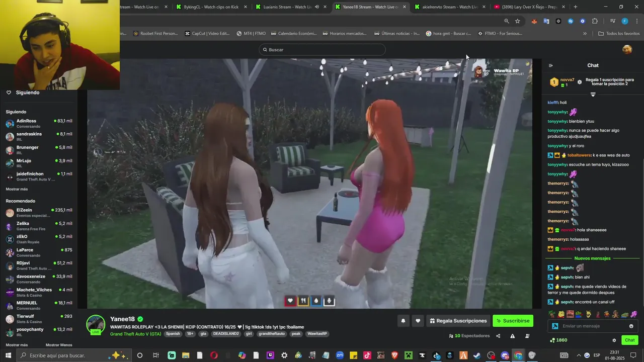Click heart emote button on video overlay
Viewport: 644px width, 362px height.
[290, 301]
